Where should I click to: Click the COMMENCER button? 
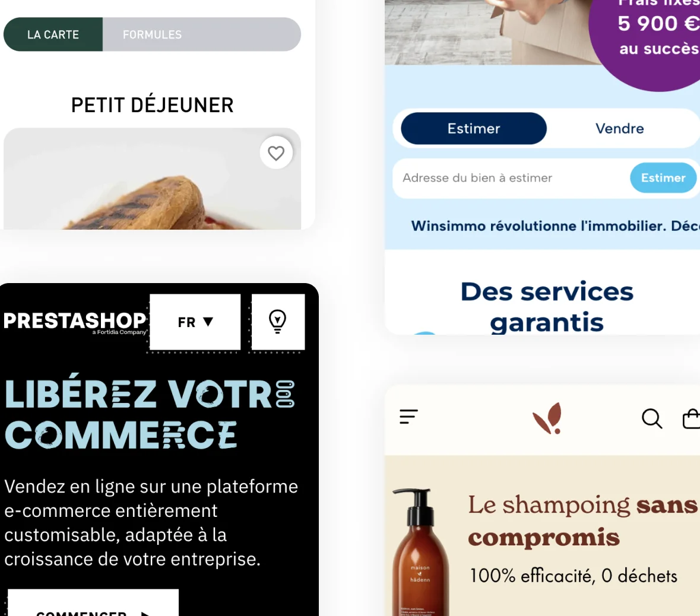93,603
